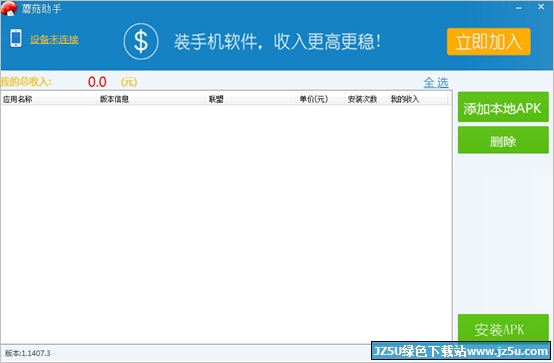Viewport: 554px width, 363px height.
Task: Minimize the 蘑菇助手 window
Action: [519, 7]
